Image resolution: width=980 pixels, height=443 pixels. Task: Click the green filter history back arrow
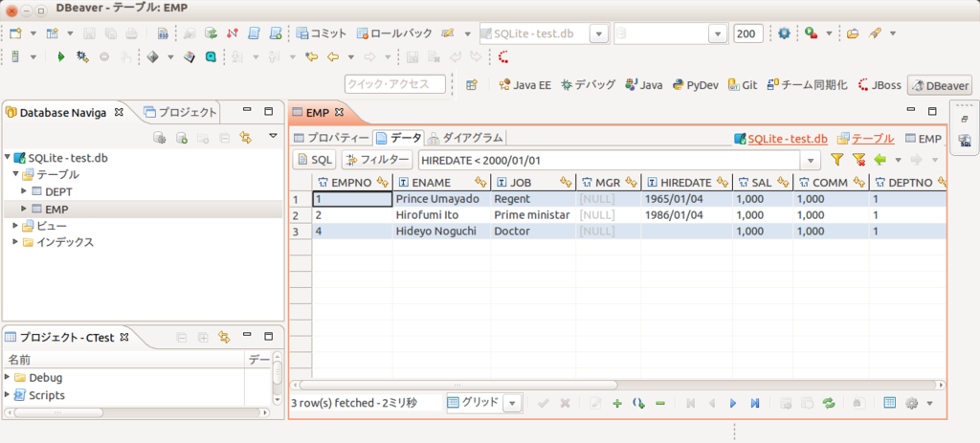pos(880,160)
